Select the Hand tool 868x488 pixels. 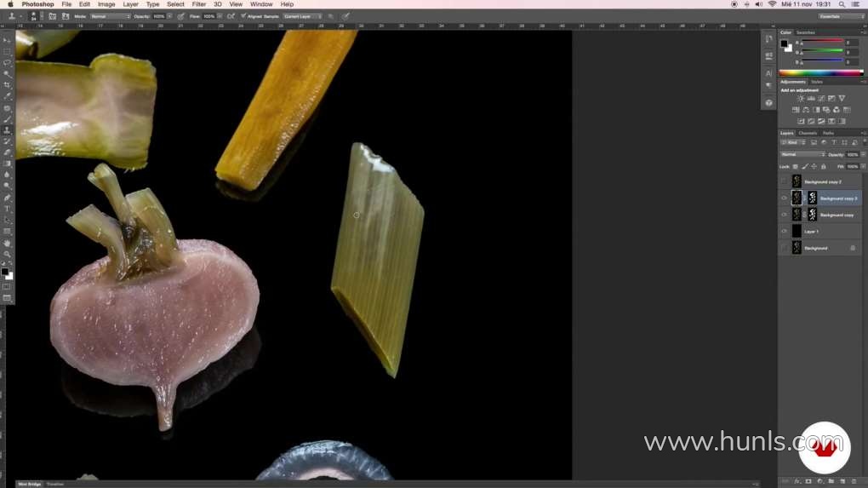pos(7,244)
